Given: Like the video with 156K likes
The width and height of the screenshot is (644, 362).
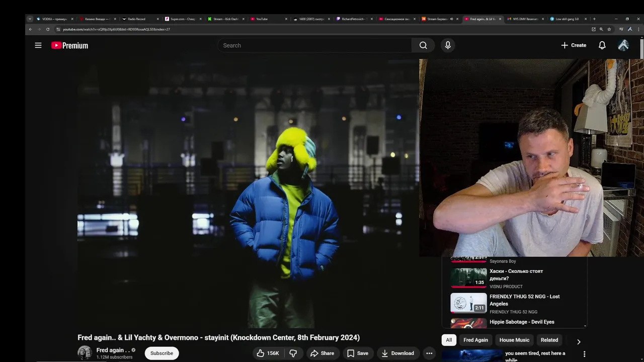Looking at the screenshot, I should [268, 353].
